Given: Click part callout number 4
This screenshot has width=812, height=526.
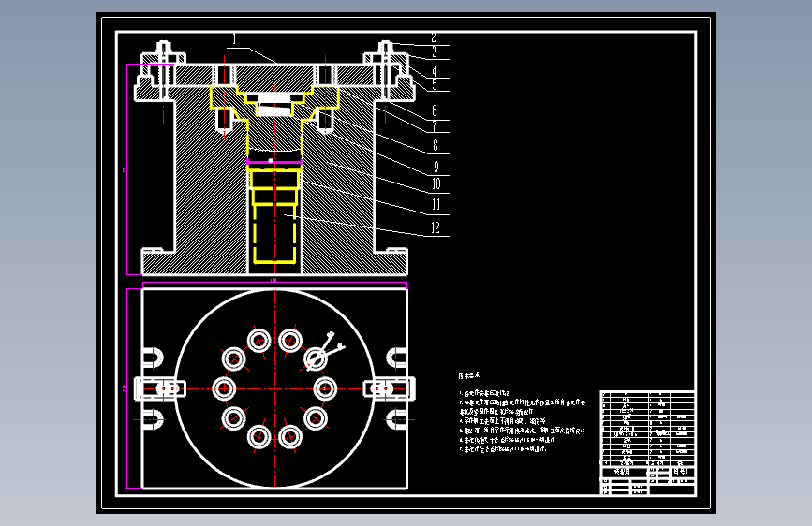Looking at the screenshot, I should (434, 71).
